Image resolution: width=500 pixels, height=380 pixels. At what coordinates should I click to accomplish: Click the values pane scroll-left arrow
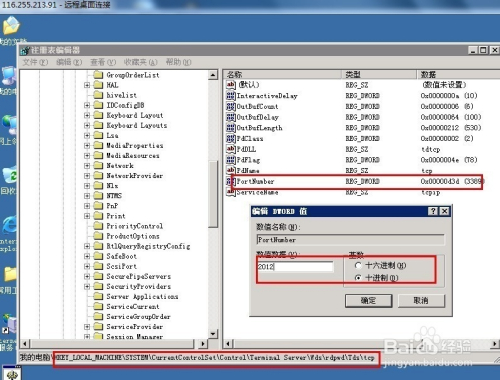click(x=228, y=343)
